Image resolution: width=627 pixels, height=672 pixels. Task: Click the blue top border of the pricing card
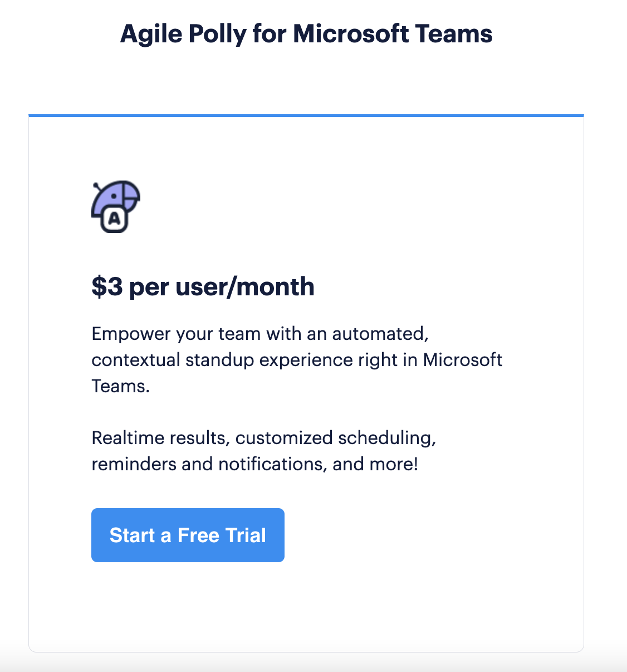click(x=306, y=115)
